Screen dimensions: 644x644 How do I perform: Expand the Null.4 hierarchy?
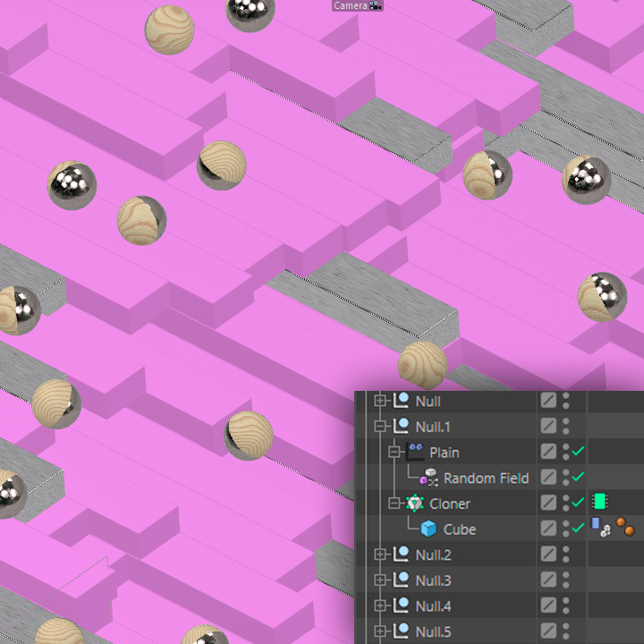380,606
